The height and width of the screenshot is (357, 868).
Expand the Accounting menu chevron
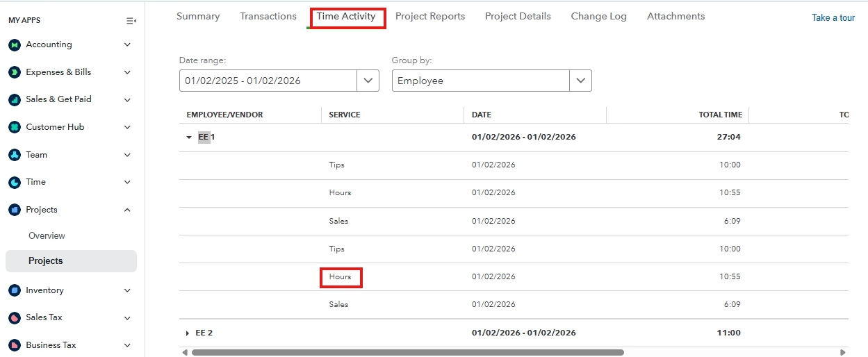(x=127, y=44)
